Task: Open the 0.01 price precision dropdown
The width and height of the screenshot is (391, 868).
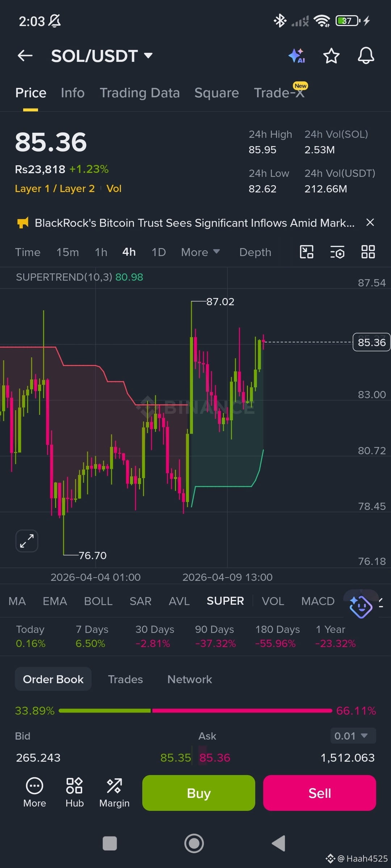Action: [353, 736]
